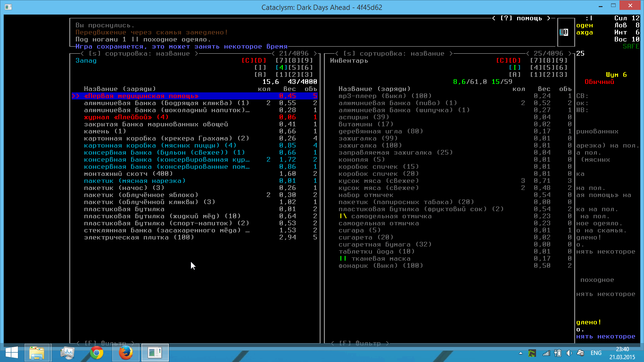Select картонная коробка (крекера Грахама) row
This screenshot has width=644, height=362.
tap(195, 139)
